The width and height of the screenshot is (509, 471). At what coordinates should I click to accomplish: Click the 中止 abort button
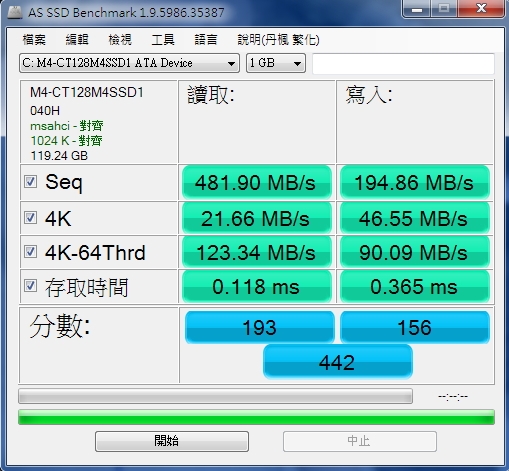360,441
